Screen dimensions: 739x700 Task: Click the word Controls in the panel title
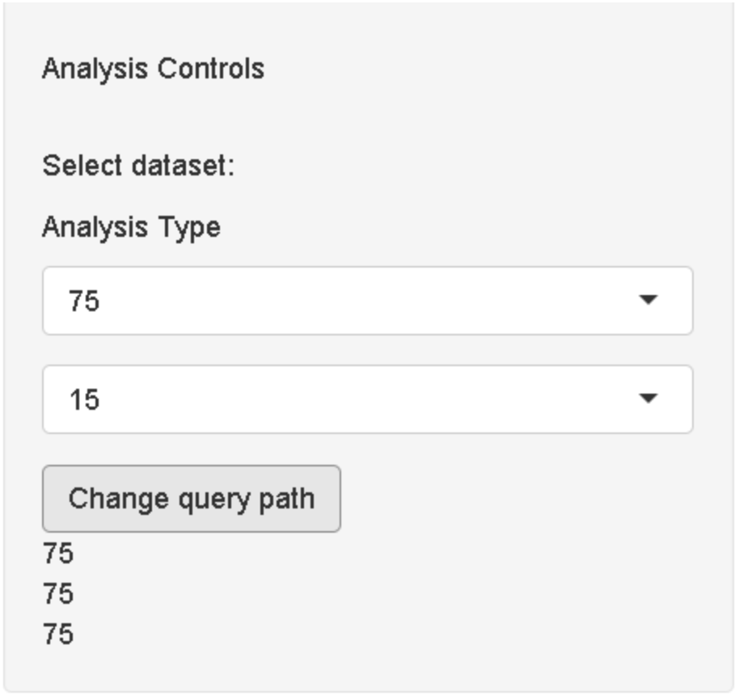210,69
